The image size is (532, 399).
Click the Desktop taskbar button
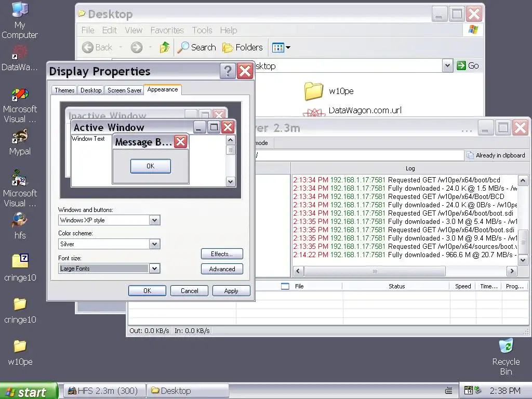tap(188, 391)
